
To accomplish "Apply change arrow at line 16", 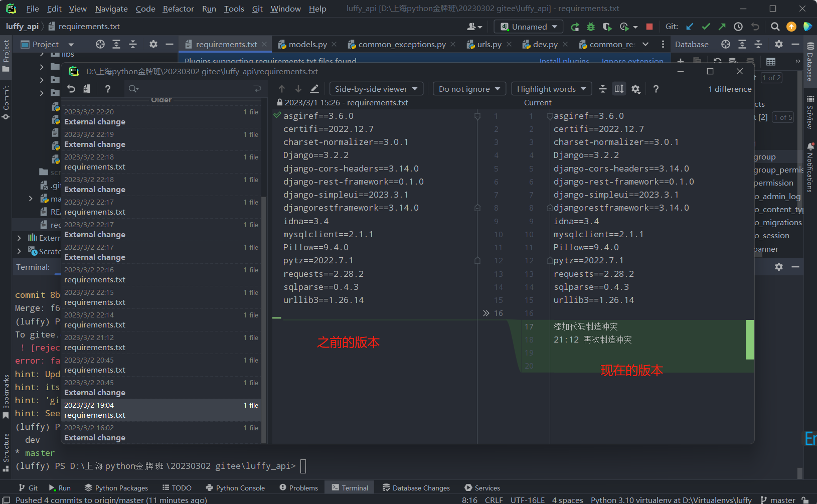I will coord(486,313).
